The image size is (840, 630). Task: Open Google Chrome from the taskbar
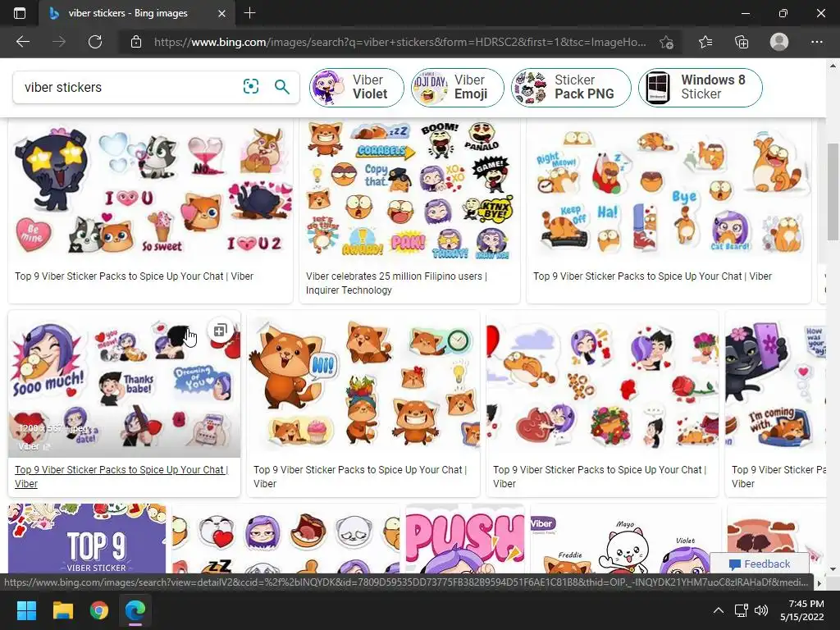pyautogui.click(x=99, y=610)
